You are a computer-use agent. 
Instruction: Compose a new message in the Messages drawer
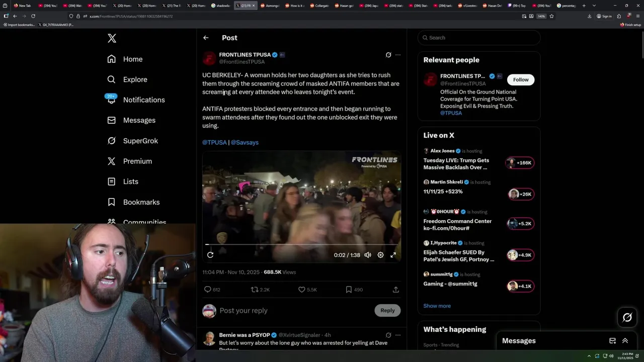pyautogui.click(x=612, y=341)
